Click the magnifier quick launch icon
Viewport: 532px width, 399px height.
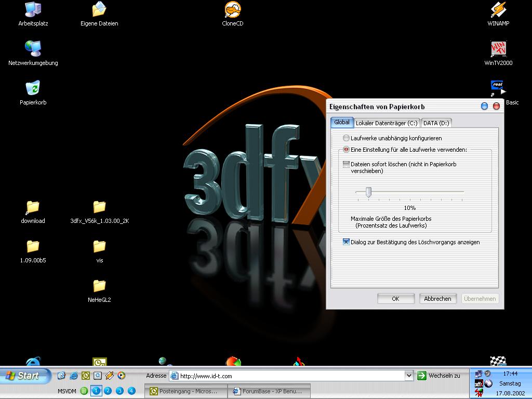[97, 376]
